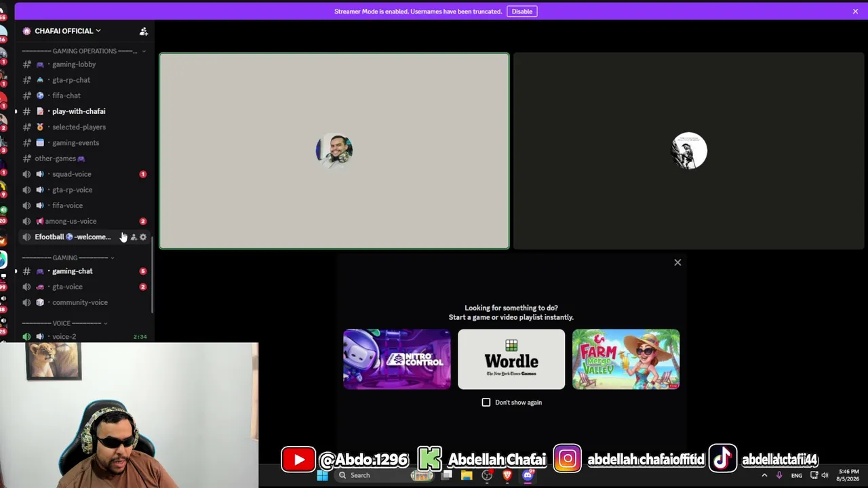Collapse the VOICE category

click(x=65, y=323)
